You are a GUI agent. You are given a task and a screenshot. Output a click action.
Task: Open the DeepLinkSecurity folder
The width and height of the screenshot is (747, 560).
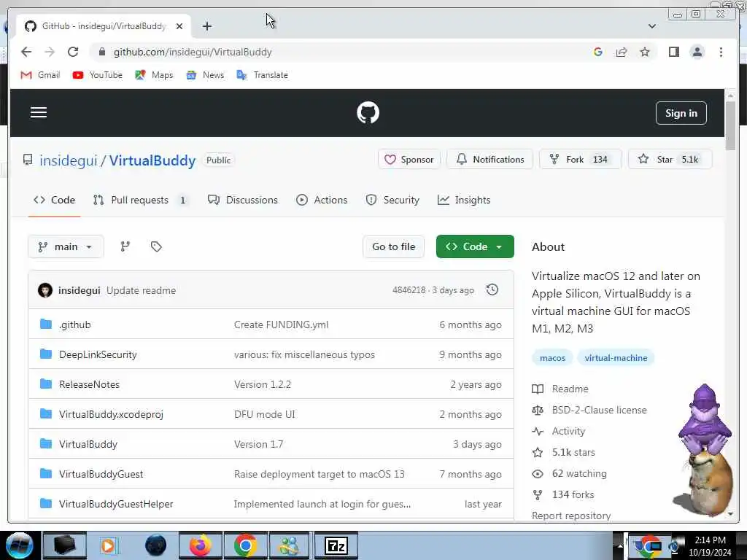98,355
